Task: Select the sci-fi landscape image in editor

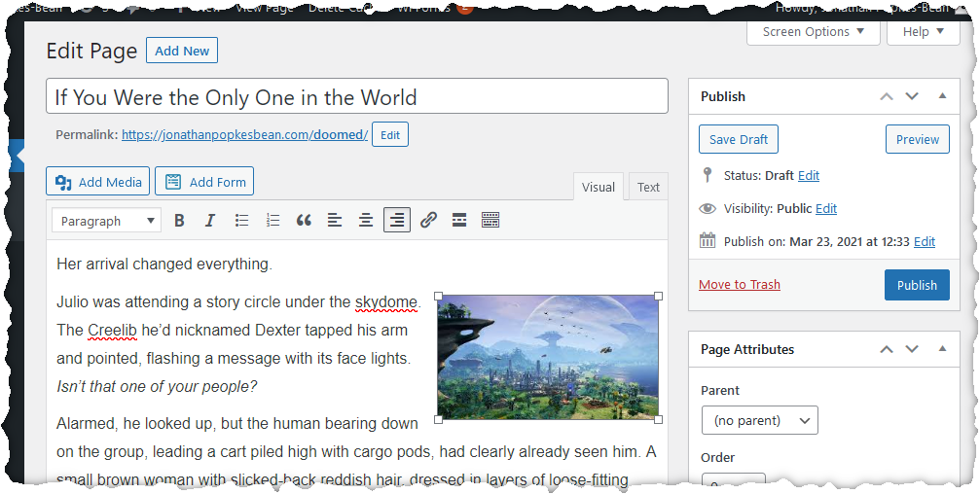Action: click(x=548, y=357)
